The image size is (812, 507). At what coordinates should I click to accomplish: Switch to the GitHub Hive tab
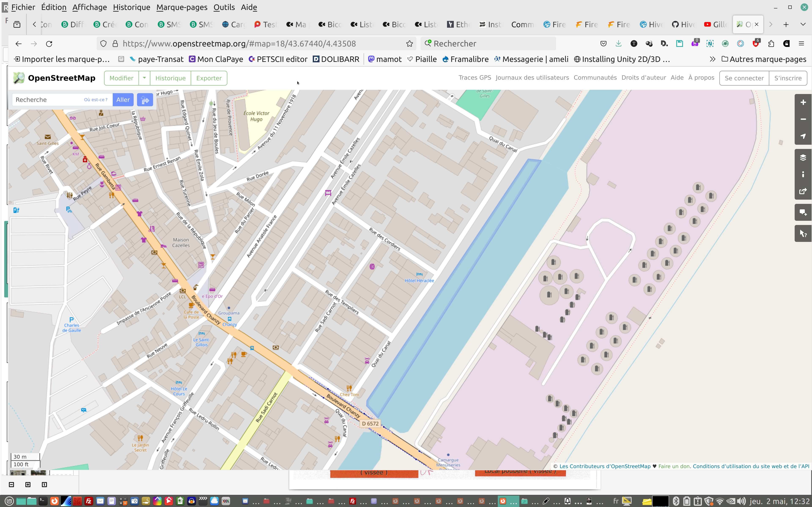[x=683, y=25]
